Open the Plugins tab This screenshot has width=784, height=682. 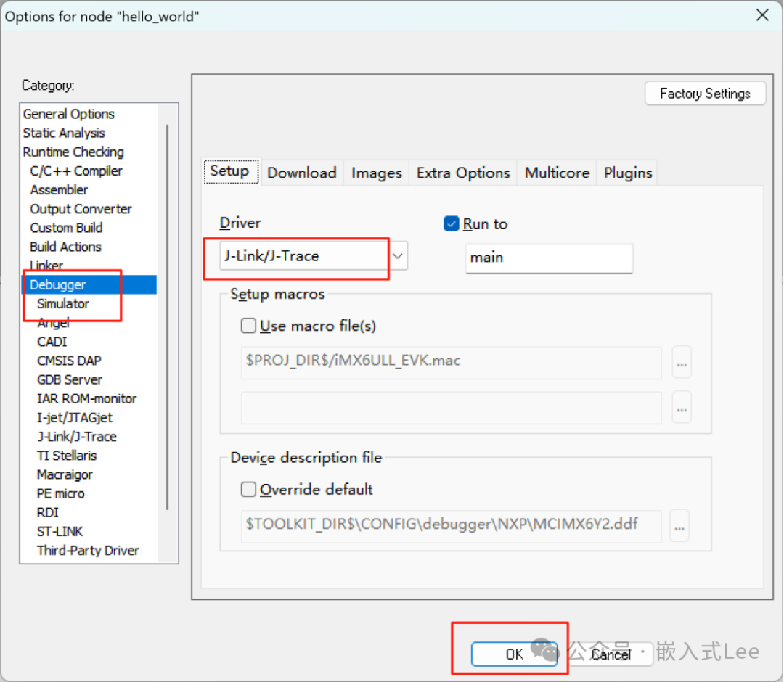point(626,173)
